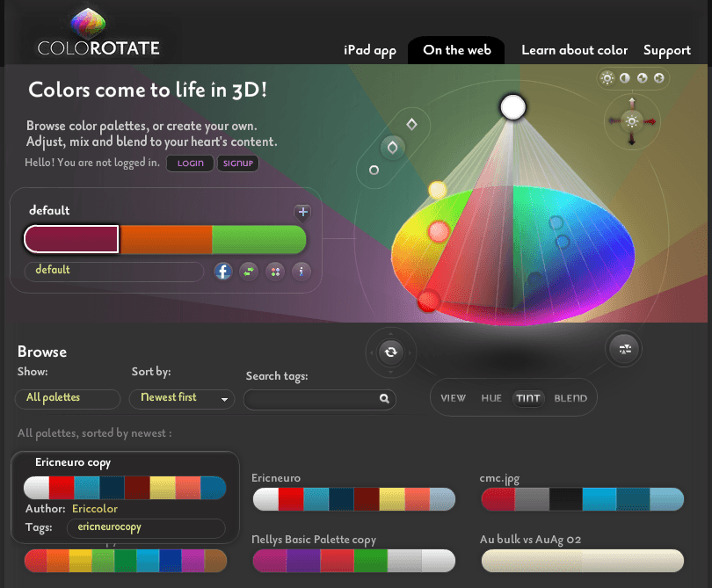Click the search magnifier icon
This screenshot has width=712, height=588.
click(384, 399)
